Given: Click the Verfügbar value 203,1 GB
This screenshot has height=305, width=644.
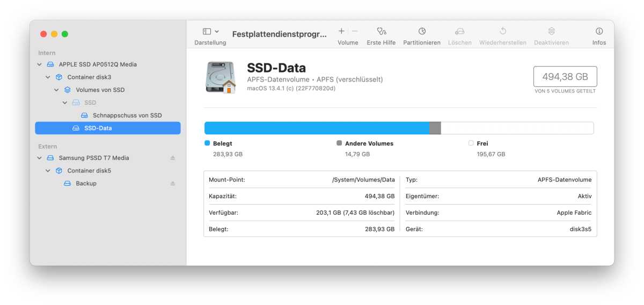Looking at the screenshot, I should pos(355,213).
